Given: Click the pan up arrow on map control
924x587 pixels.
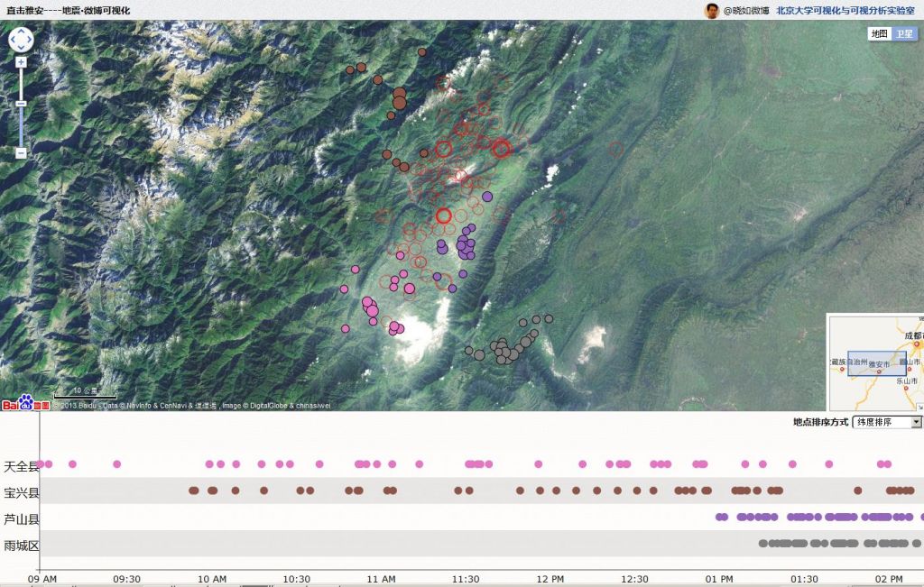Looking at the screenshot, I should pyautogui.click(x=21, y=32).
